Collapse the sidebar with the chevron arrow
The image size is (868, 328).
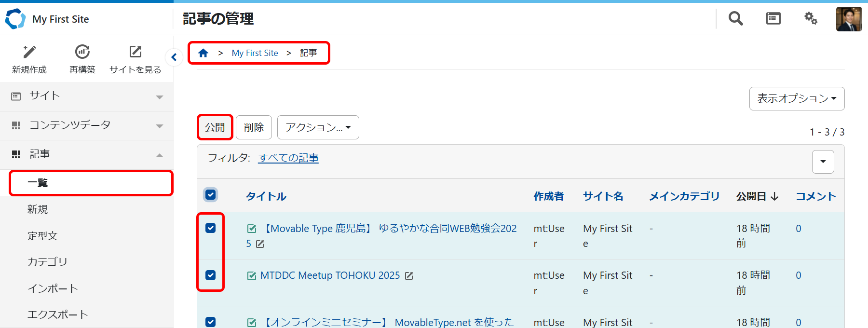[174, 57]
